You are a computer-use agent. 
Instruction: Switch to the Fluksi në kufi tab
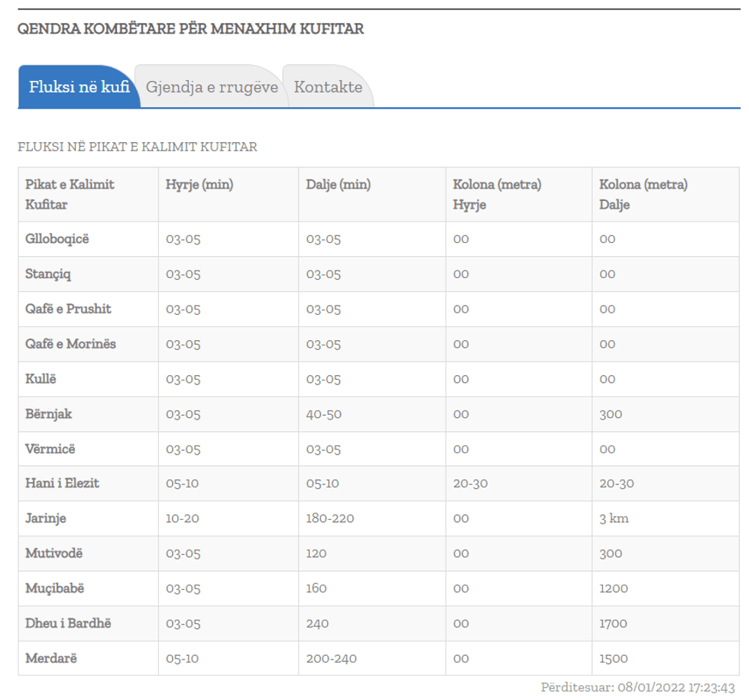click(79, 86)
